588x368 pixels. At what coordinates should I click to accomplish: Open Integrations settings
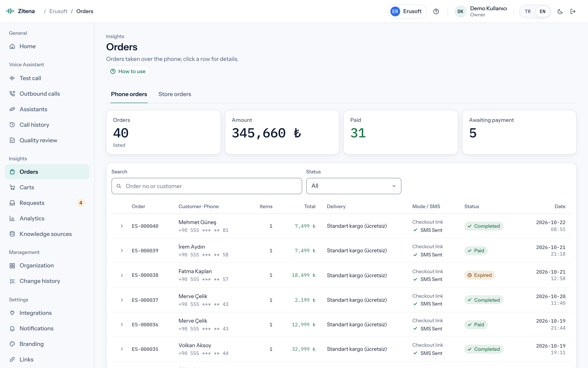47,313
